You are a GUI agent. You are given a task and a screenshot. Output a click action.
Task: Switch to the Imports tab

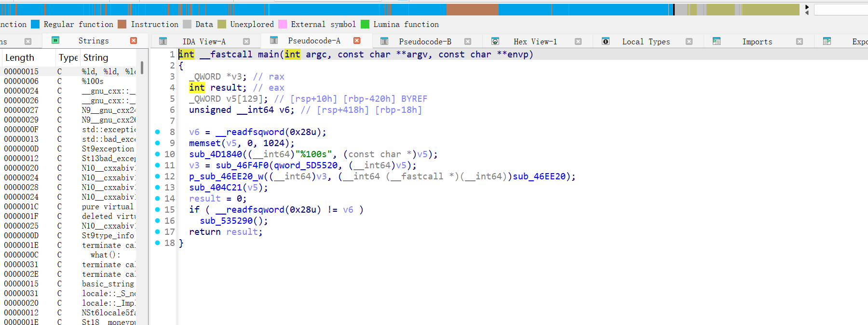[x=757, y=41]
